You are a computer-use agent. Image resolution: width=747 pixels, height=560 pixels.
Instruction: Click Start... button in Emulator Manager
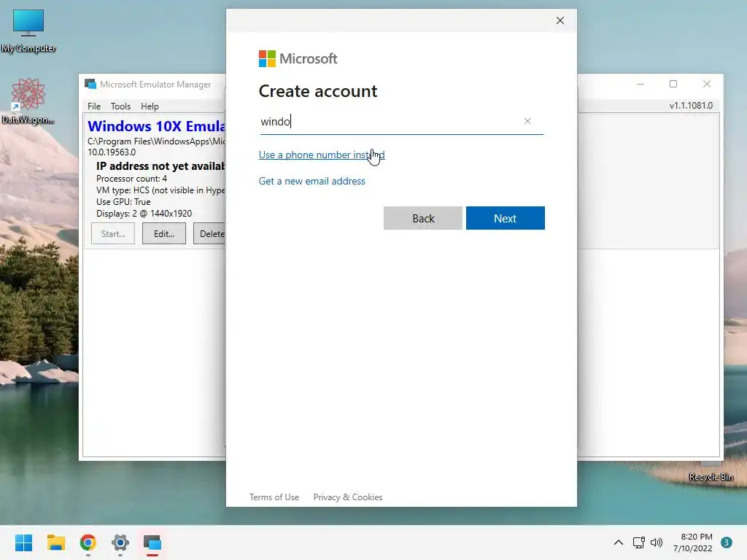tap(113, 234)
